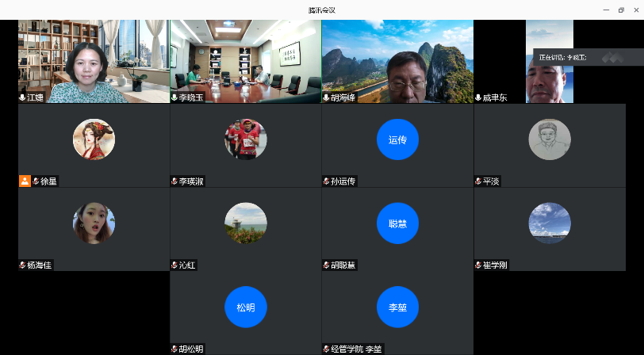Click 李晓玉's microphone icon
This screenshot has height=355, width=644.
(x=174, y=97)
